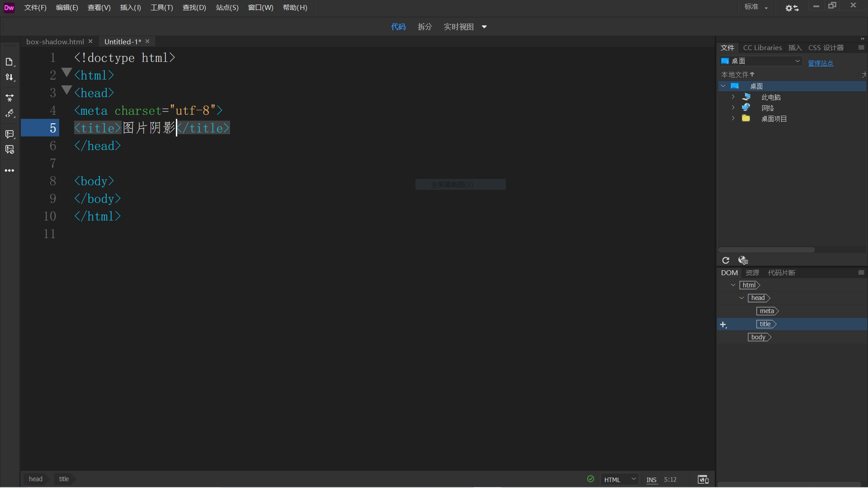Click the Expand All code icon
Image resolution: width=868 pixels, height=488 pixels.
pyautogui.click(x=9, y=98)
